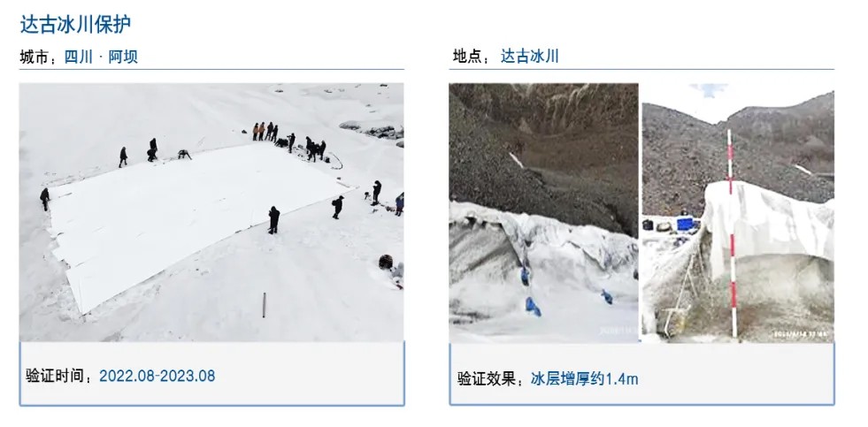Click the 冰层增厚约1.4m result text
The width and height of the screenshot is (868, 427).
(x=585, y=379)
